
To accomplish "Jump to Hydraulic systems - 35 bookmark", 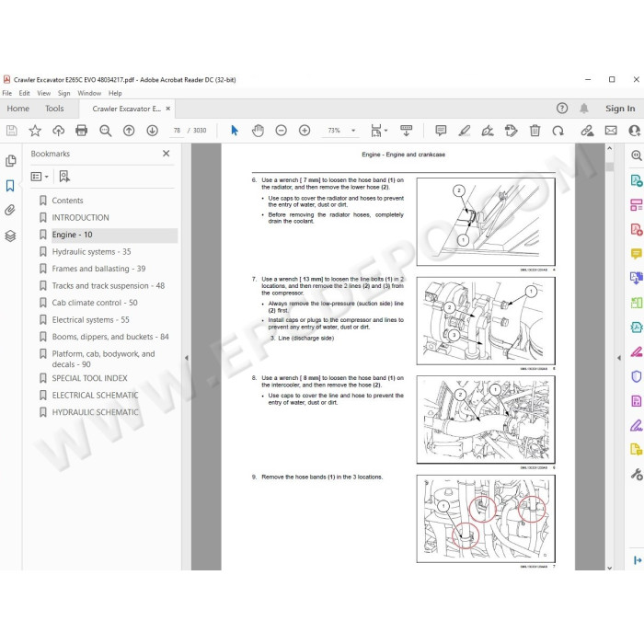I will [x=91, y=252].
